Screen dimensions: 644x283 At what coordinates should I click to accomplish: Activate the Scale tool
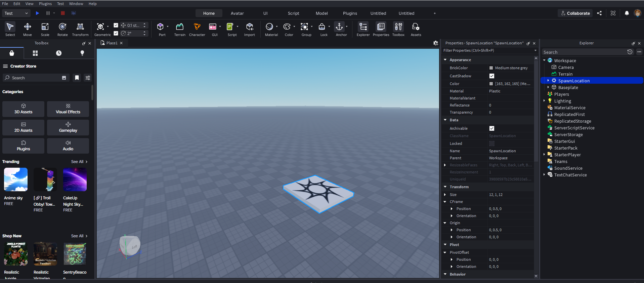click(x=45, y=29)
